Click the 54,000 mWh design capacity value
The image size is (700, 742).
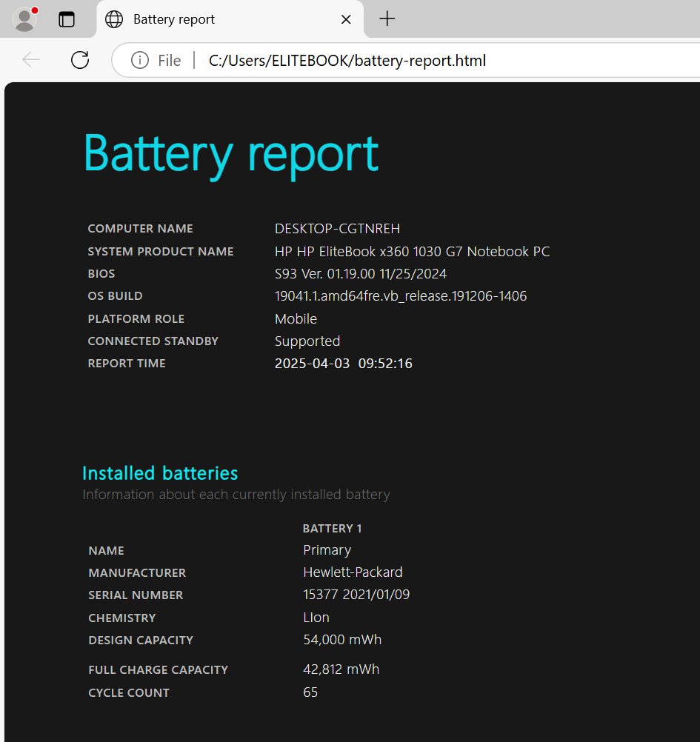pyautogui.click(x=342, y=640)
